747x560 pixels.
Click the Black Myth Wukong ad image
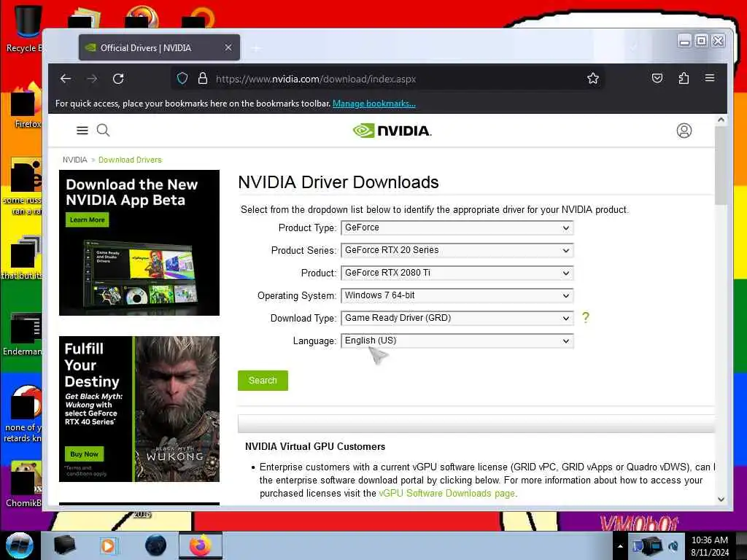coord(139,409)
